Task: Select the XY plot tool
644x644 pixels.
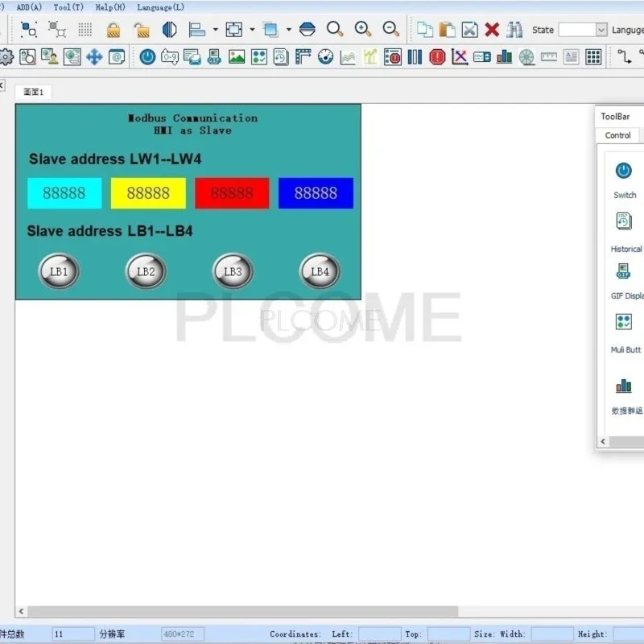Action: click(459, 57)
